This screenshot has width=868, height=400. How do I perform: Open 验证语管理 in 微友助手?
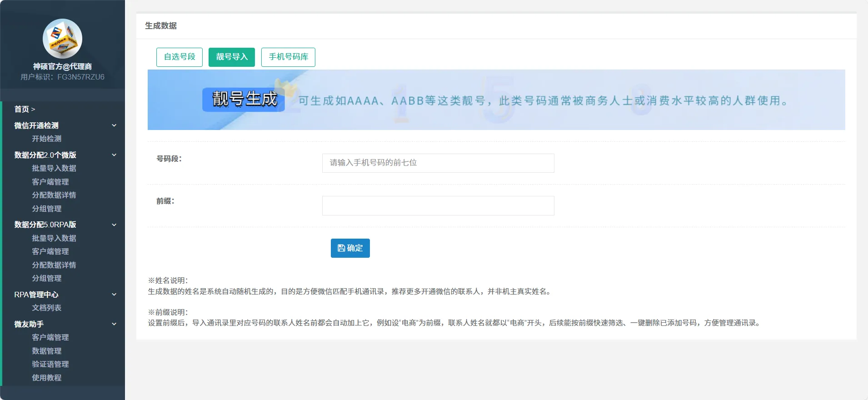(x=50, y=364)
